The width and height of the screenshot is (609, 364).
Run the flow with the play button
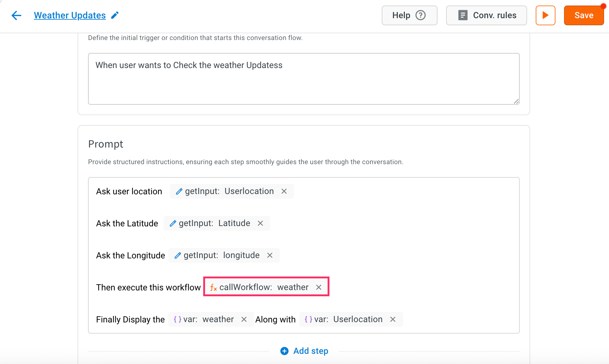pyautogui.click(x=545, y=15)
